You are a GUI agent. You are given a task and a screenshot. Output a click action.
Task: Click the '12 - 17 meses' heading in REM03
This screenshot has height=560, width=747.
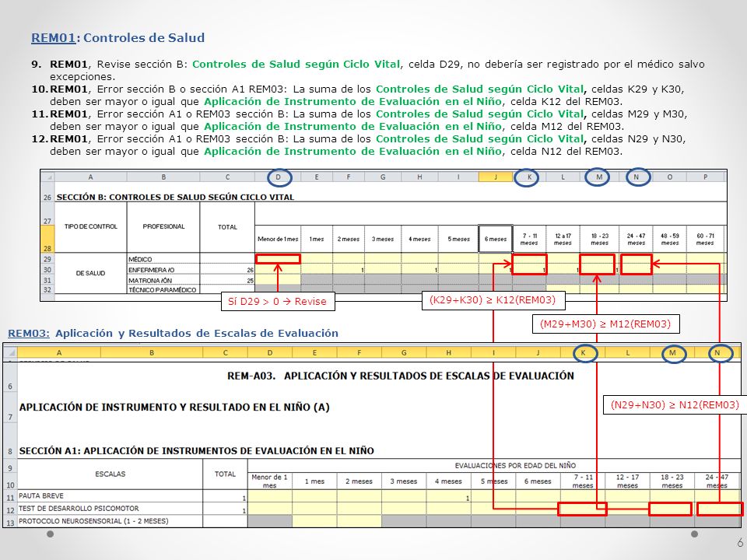click(x=627, y=481)
